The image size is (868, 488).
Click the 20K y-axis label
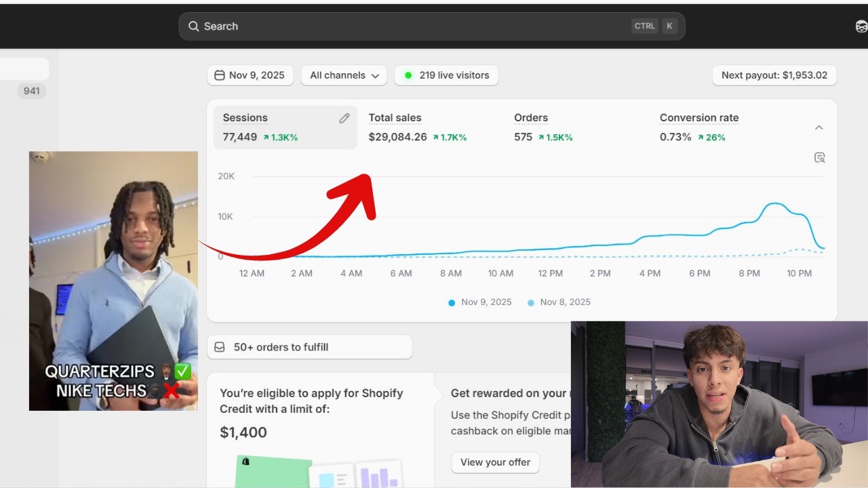point(226,176)
